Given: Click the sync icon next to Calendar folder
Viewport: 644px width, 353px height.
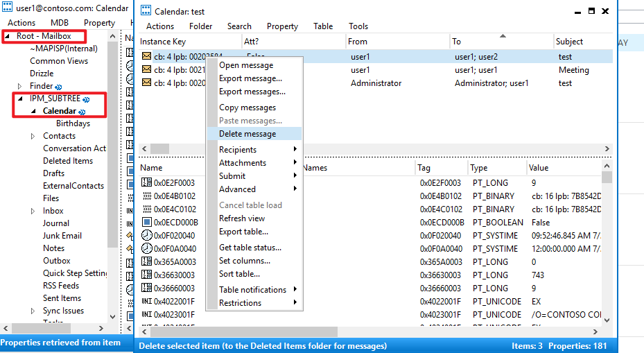Looking at the screenshot, I should pyautogui.click(x=82, y=112).
